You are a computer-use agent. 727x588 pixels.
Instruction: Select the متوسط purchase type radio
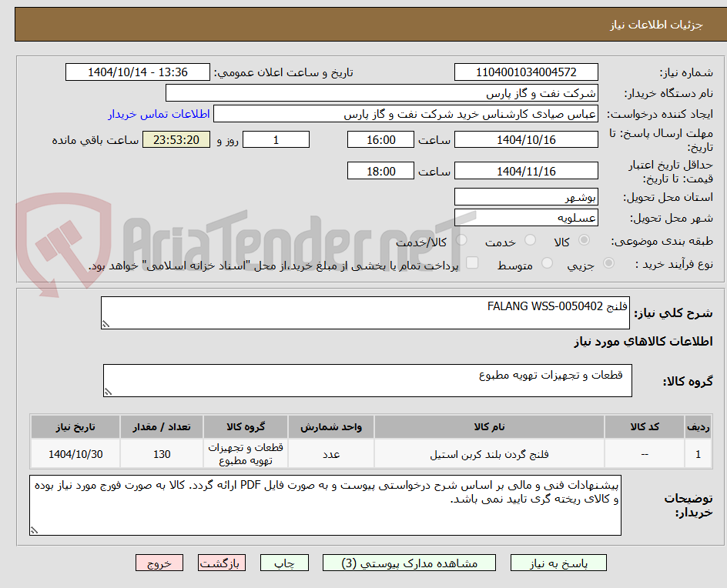(547, 263)
